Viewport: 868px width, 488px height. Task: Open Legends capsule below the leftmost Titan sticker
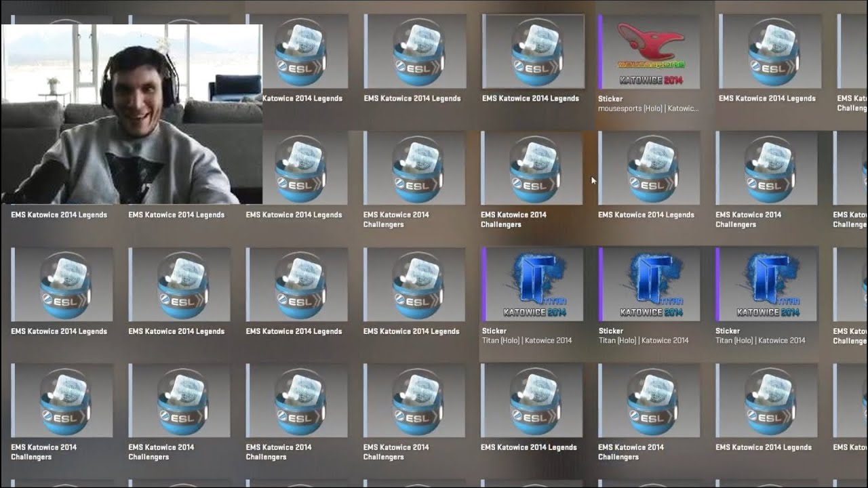pos(533,401)
